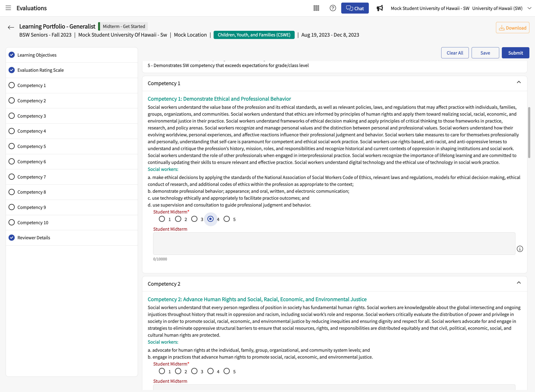Collapse the Competency 1 section

click(519, 82)
